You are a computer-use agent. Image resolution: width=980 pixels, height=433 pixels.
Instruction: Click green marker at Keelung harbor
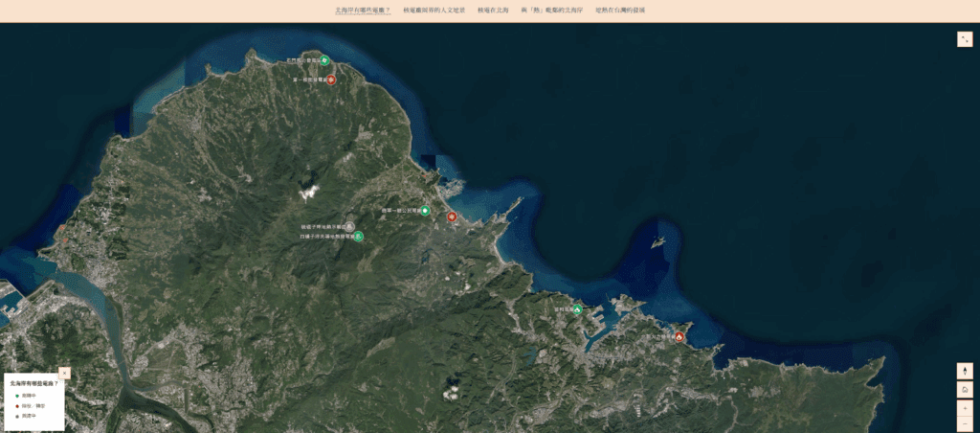pyautogui.click(x=577, y=308)
